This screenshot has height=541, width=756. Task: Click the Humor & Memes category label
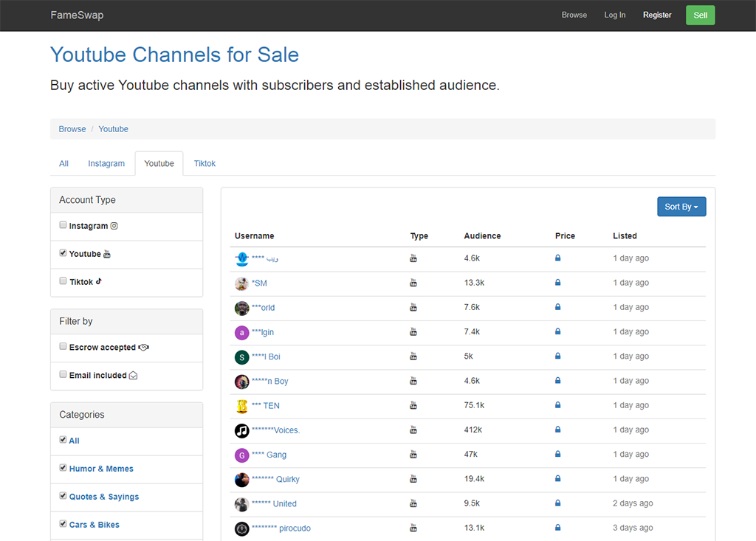(101, 468)
